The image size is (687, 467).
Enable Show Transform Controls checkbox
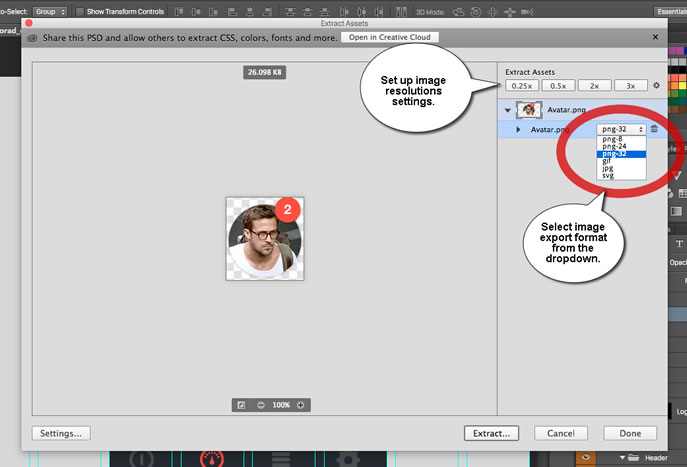click(x=79, y=11)
